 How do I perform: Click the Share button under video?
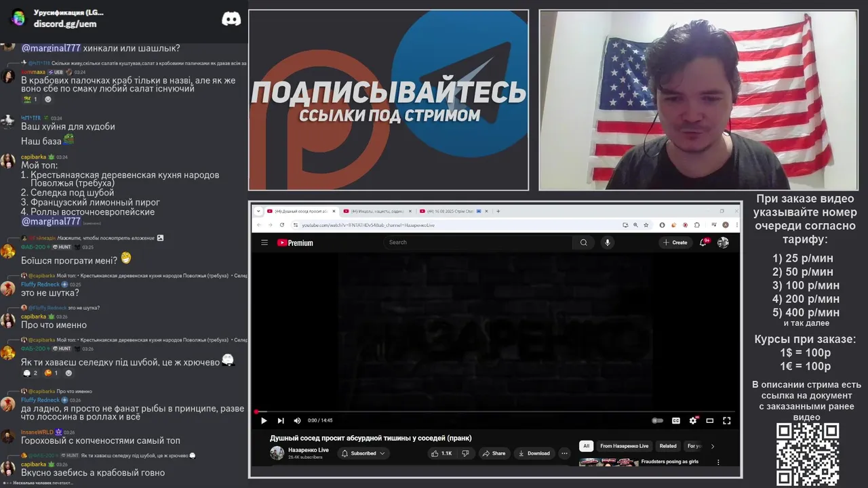494,453
